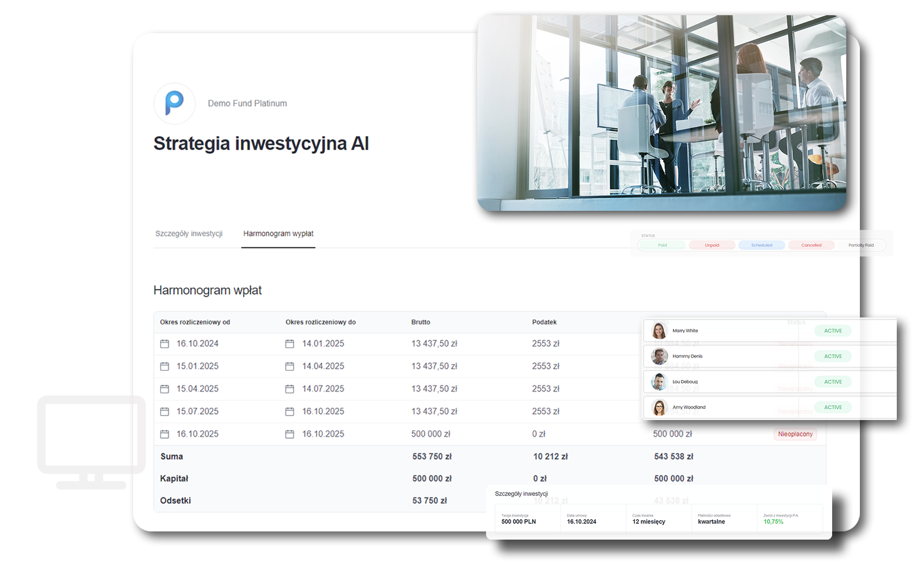
Task: Click ACTIVE badge for Lou Deboug
Action: click(833, 381)
